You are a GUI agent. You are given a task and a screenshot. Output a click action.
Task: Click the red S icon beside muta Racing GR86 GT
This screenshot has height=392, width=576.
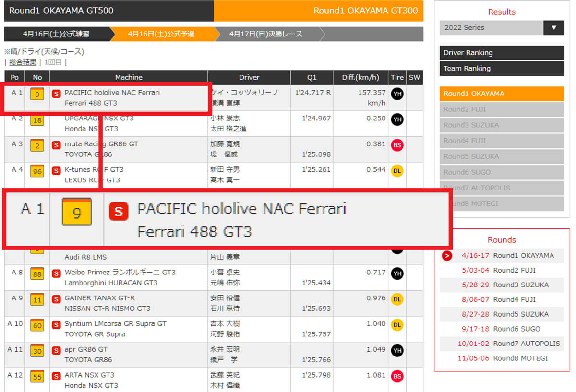(x=56, y=144)
